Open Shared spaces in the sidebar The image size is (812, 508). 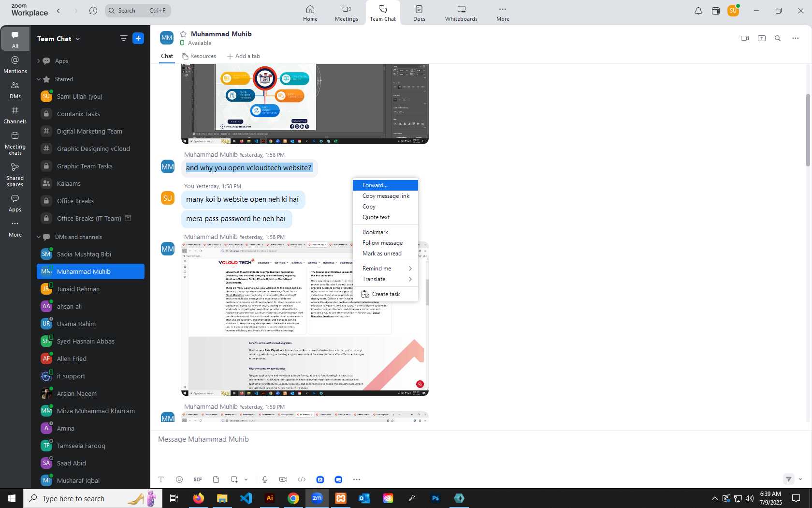pos(15,174)
